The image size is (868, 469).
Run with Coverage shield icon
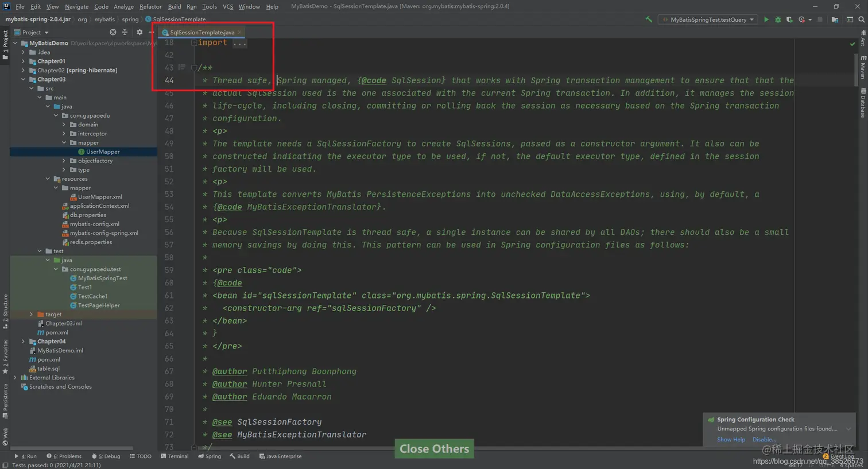[x=790, y=20]
